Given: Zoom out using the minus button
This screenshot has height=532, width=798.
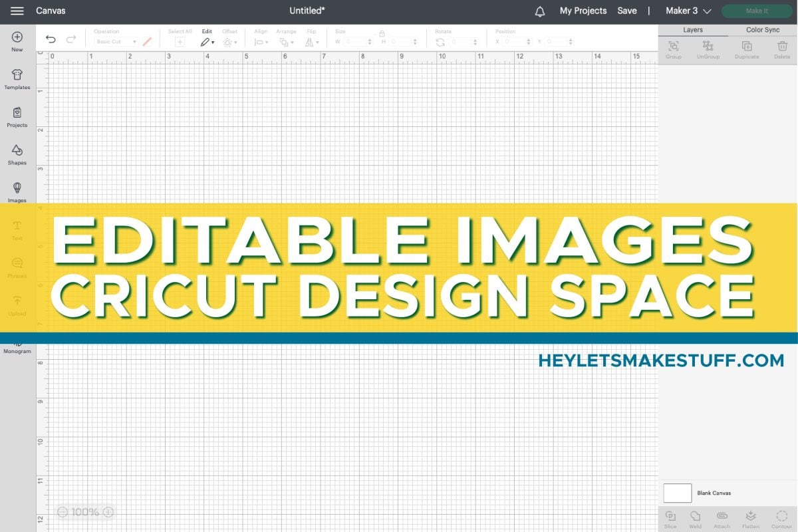Looking at the screenshot, I should (x=63, y=512).
